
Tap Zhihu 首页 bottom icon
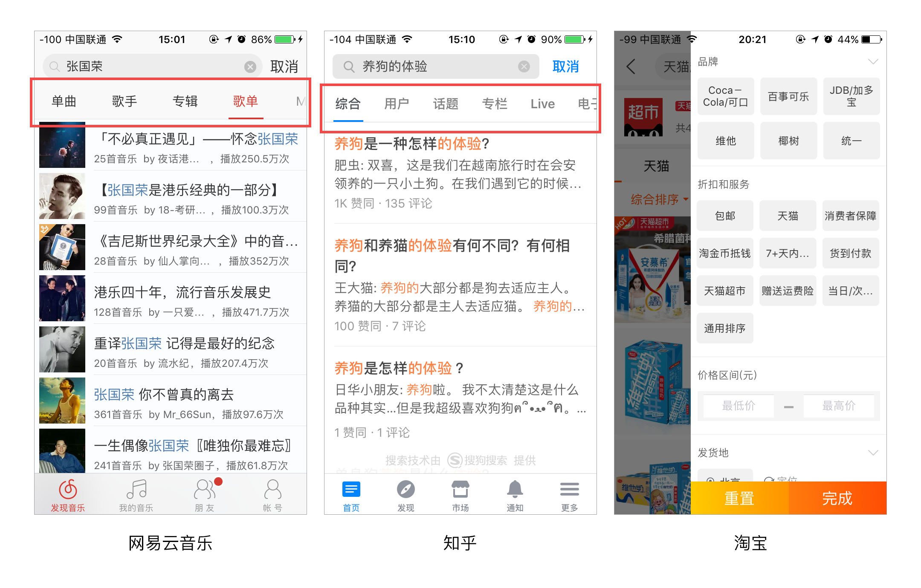(351, 489)
